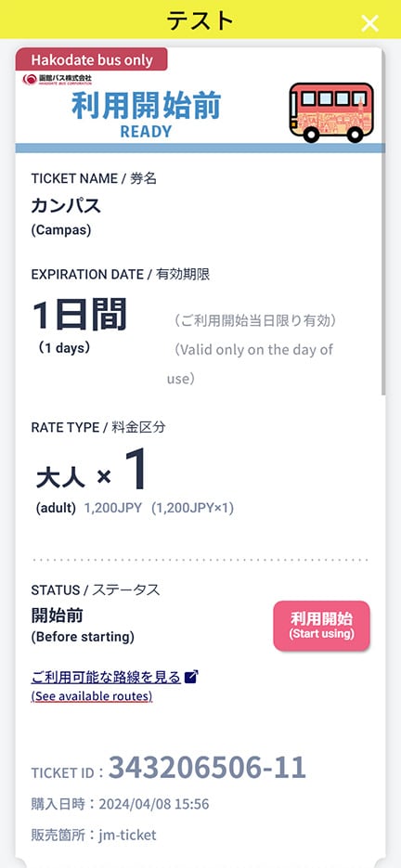The width and height of the screenshot is (401, 868).
Task: Click the Hakodate Bus Corporation logo
Action: 58,79
